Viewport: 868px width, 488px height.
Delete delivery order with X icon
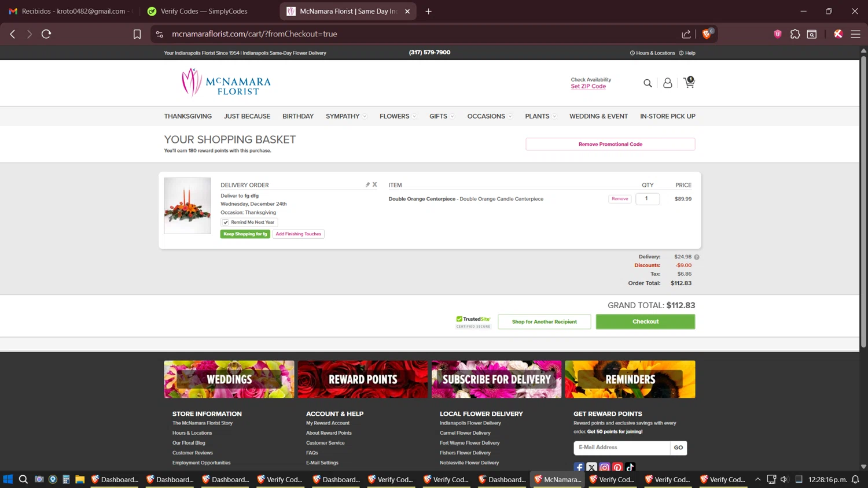tap(375, 185)
